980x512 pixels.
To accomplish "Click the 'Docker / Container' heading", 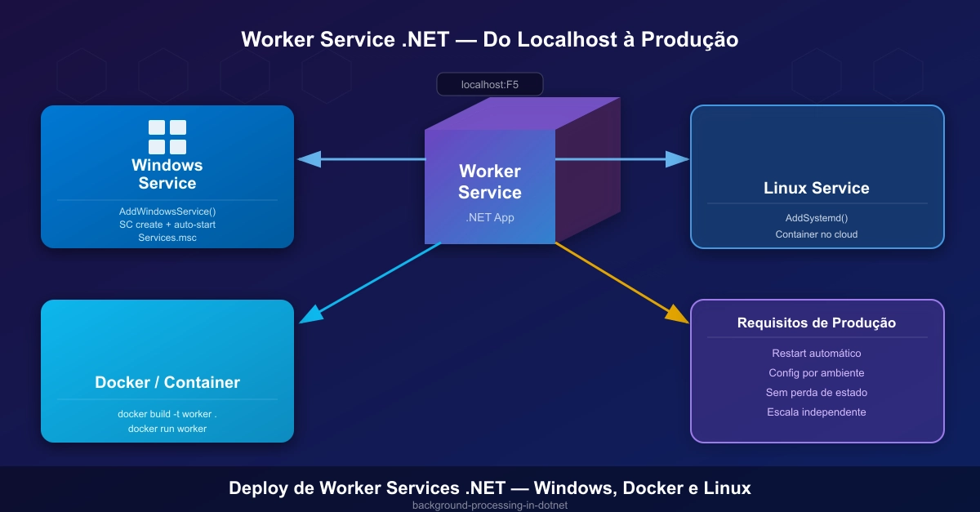I will [x=167, y=382].
